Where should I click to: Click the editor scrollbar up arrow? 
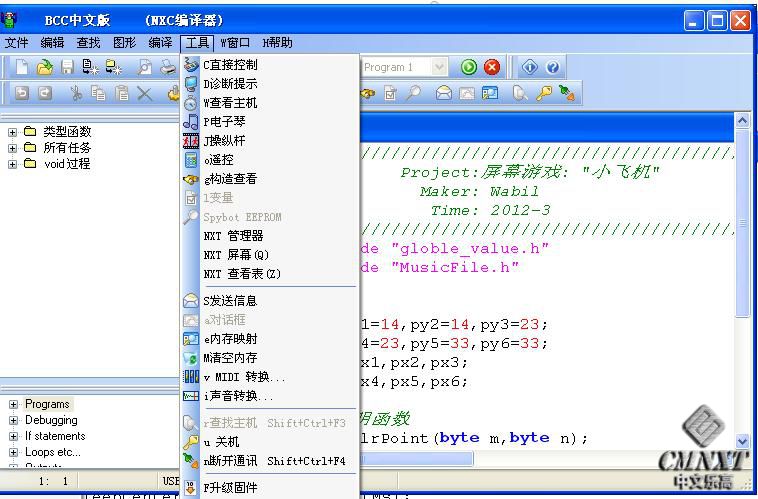tap(743, 120)
